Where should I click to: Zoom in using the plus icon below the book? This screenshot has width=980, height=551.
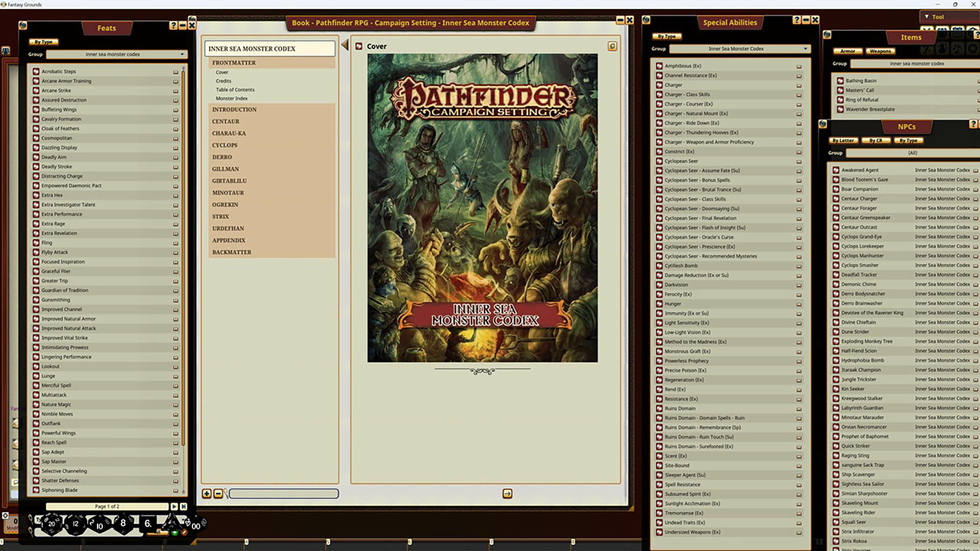click(x=206, y=494)
